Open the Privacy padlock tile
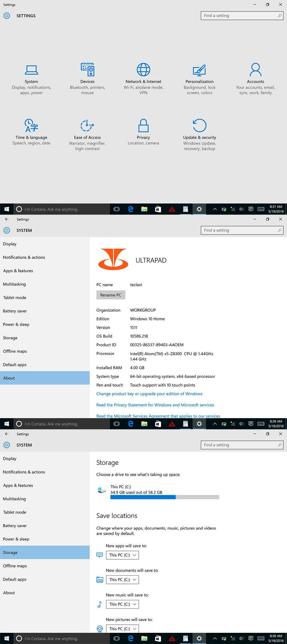Image resolution: width=287 pixels, height=644 pixels. (143, 132)
